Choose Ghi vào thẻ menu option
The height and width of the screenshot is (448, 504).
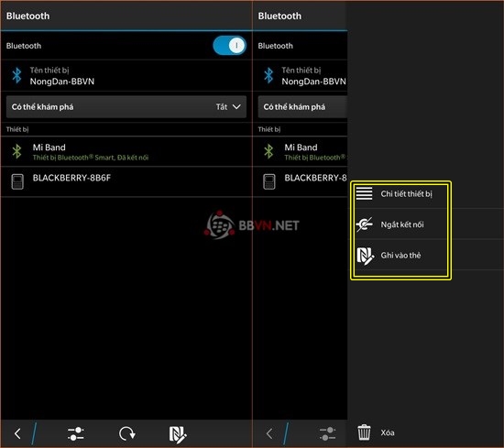(400, 256)
